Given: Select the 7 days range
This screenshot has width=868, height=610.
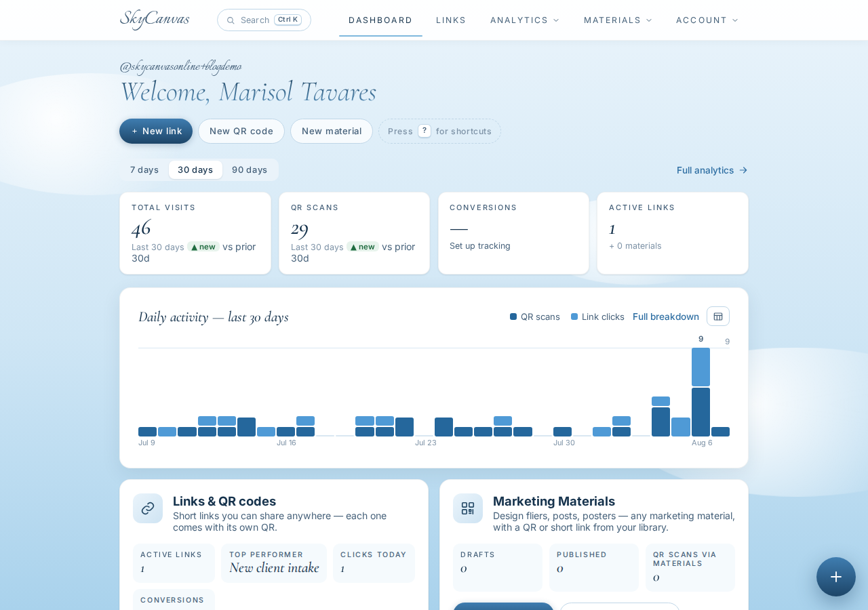Looking at the screenshot, I should 144,169.
